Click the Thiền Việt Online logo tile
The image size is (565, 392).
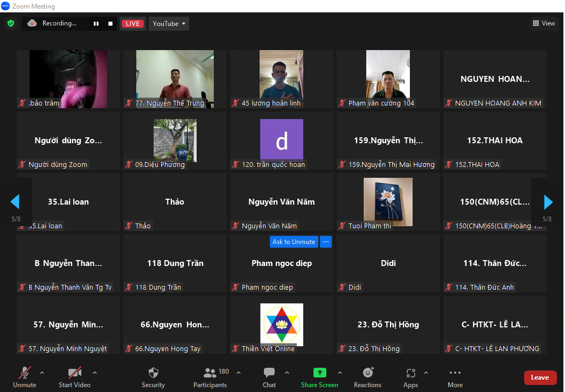pos(282,324)
